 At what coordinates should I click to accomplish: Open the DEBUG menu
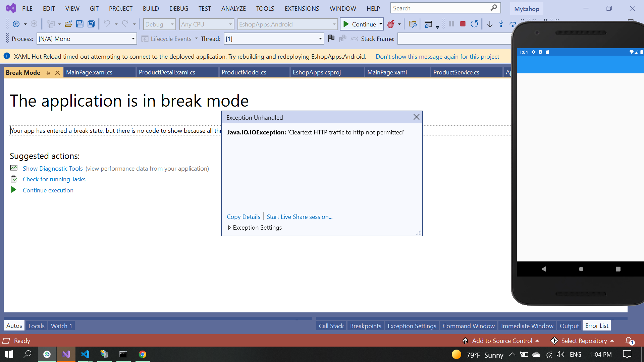[178, 8]
